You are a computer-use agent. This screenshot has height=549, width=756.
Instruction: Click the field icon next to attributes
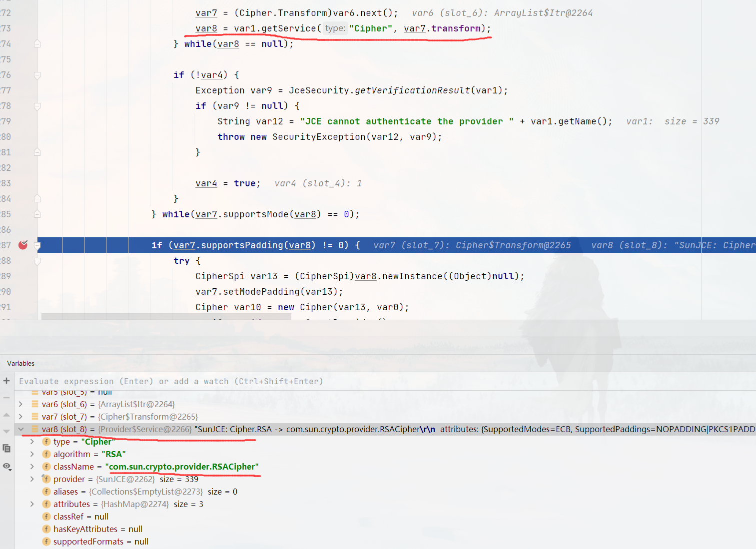point(46,504)
